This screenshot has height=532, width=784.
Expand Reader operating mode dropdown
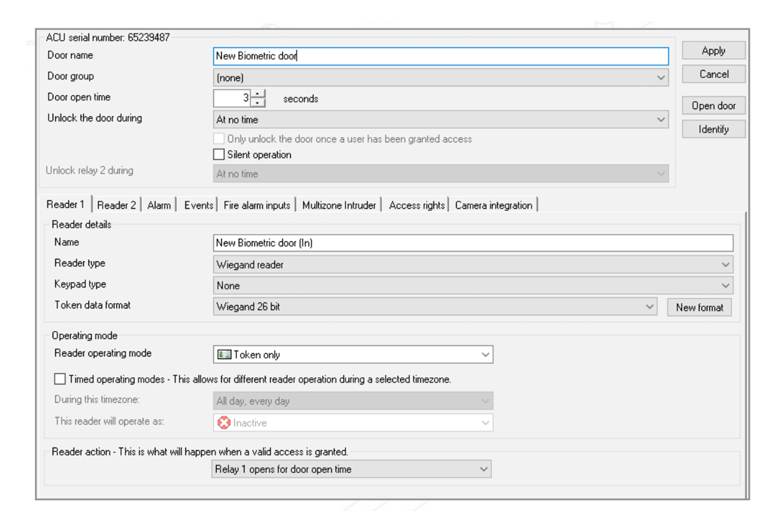(353, 355)
